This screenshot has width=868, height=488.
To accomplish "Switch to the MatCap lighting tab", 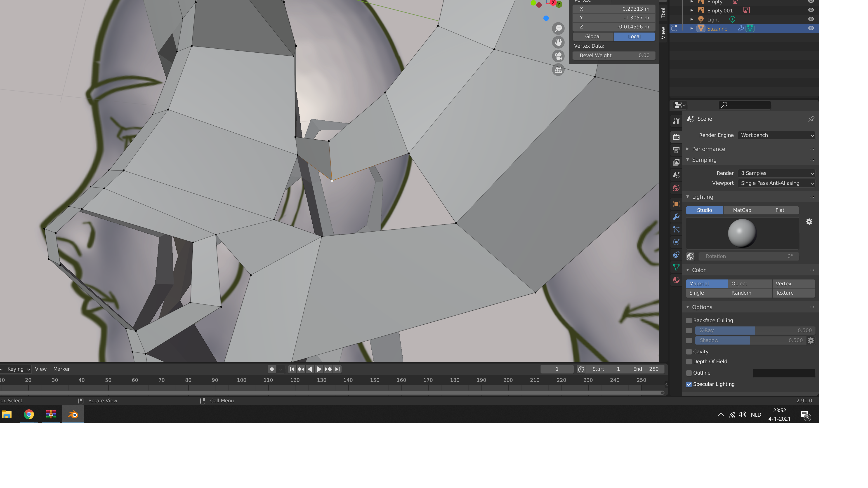I will (x=742, y=210).
